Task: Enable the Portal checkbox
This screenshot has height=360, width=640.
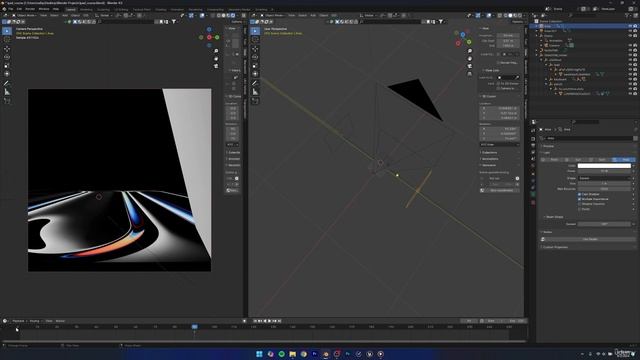Action: pyautogui.click(x=580, y=209)
